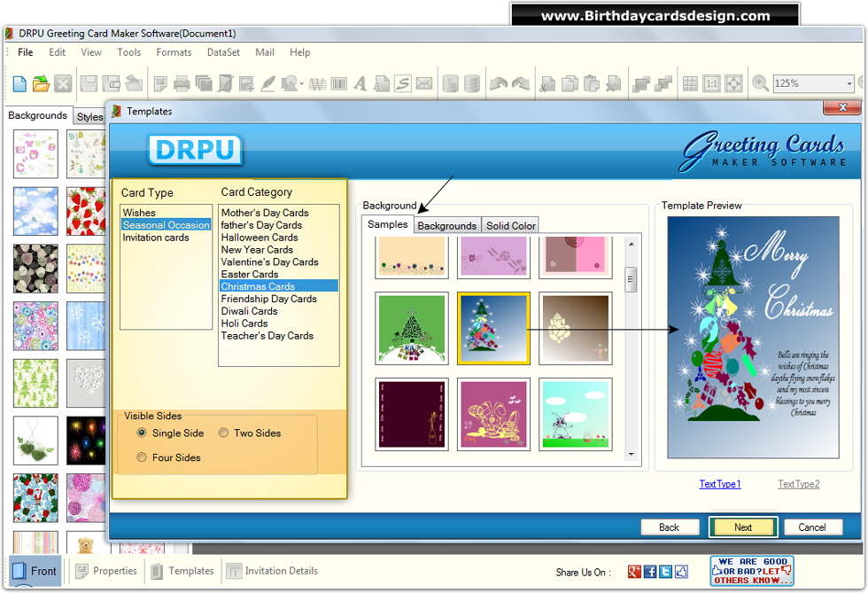The width and height of the screenshot is (868, 593).
Task: Click the feather pen drawing icon
Action: click(x=267, y=83)
